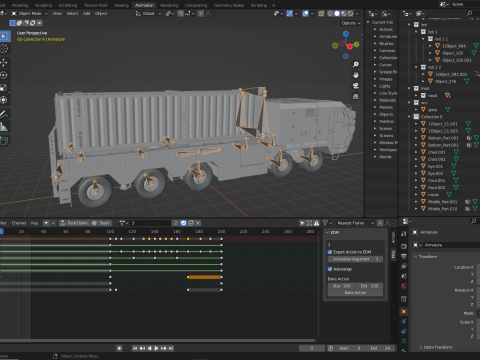Select the Rotate tool in the viewport toolbar
Viewport: 480px width, 360px height.
pos(4,75)
